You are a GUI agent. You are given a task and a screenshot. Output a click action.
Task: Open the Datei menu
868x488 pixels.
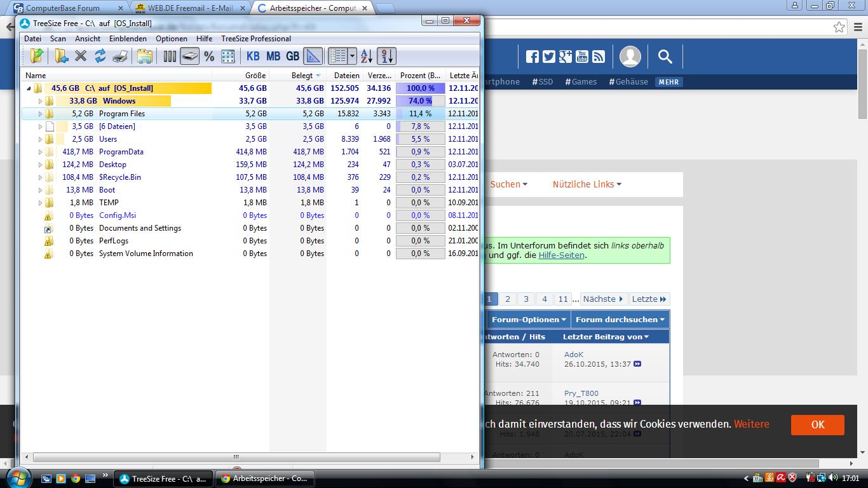(x=32, y=39)
